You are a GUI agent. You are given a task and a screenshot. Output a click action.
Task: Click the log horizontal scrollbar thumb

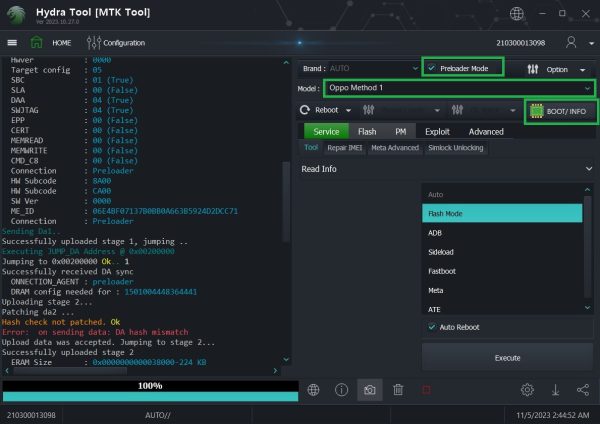(x=70, y=370)
